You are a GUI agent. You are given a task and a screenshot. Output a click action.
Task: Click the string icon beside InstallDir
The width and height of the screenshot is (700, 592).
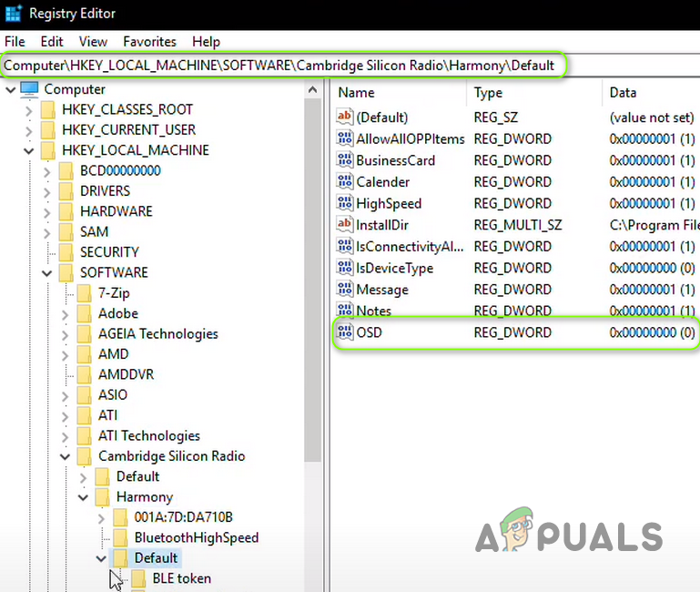pyautogui.click(x=345, y=224)
